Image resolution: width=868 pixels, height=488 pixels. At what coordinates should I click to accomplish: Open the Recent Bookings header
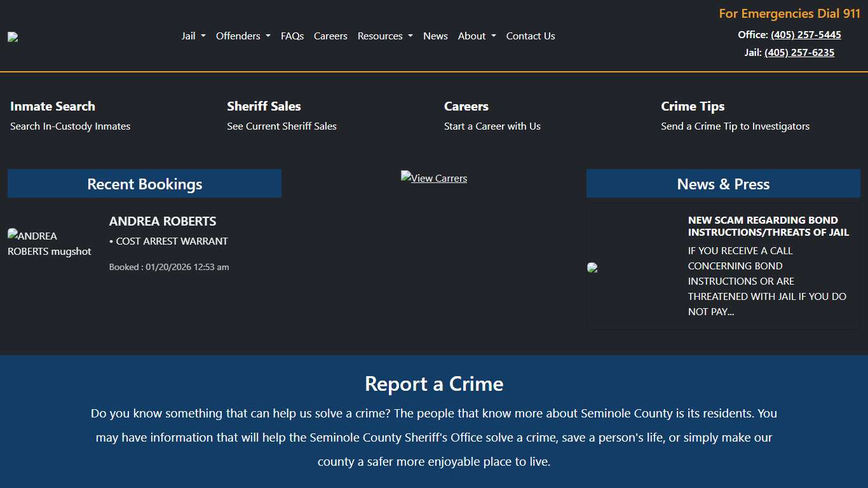pos(144,184)
